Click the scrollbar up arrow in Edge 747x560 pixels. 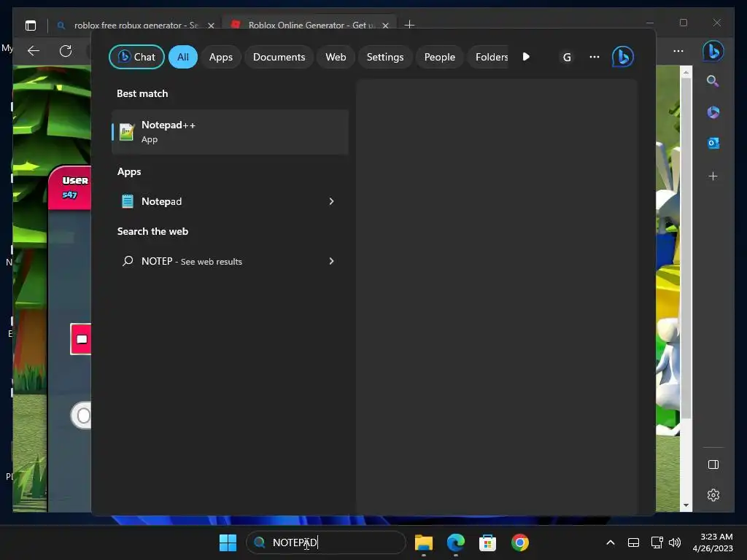pyautogui.click(x=686, y=72)
